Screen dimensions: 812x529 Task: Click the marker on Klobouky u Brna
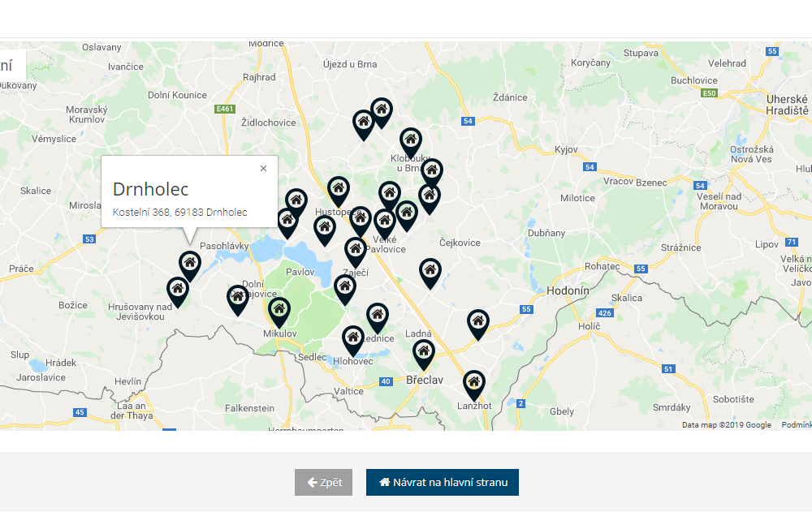pyautogui.click(x=411, y=140)
